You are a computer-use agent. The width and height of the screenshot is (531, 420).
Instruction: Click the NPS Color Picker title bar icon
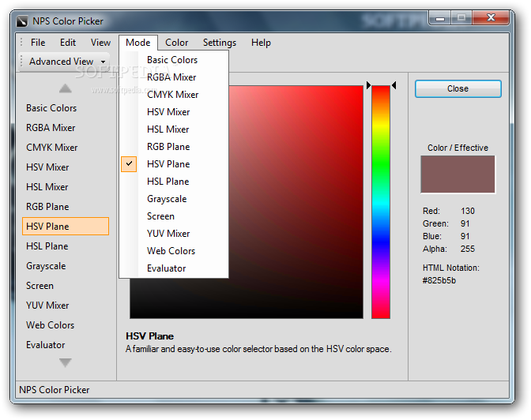pyautogui.click(x=22, y=21)
